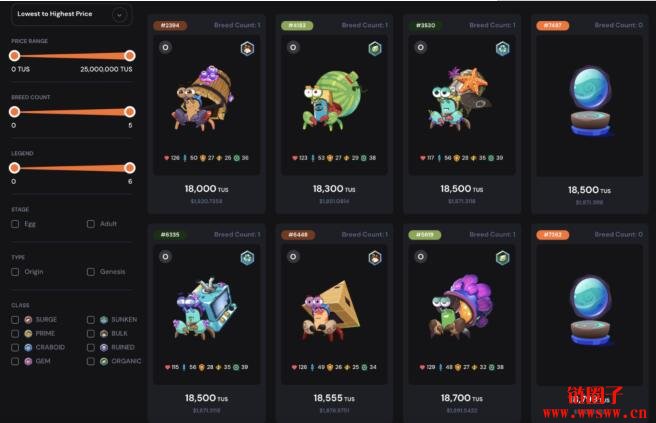Click the right handle of Price Range slider
Viewport: 656px width, 423px height.
click(130, 56)
